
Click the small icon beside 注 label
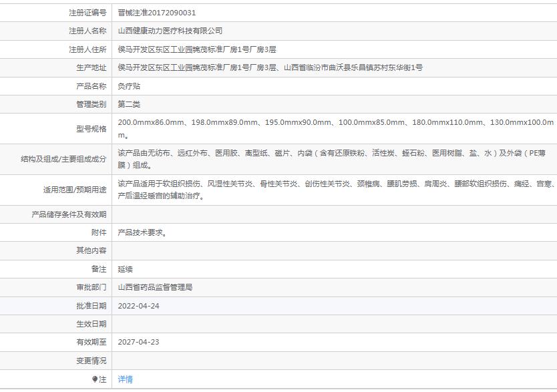tap(94, 379)
